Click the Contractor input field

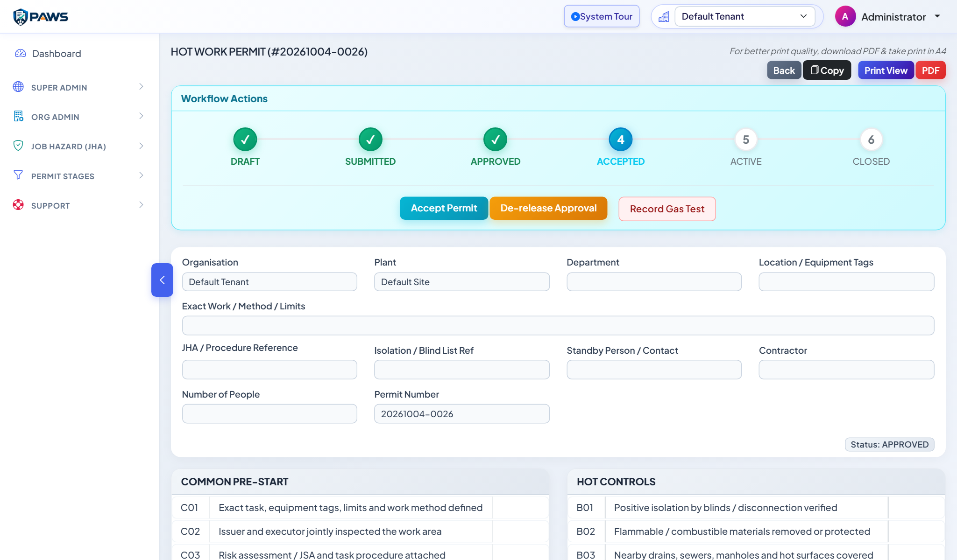(x=846, y=370)
